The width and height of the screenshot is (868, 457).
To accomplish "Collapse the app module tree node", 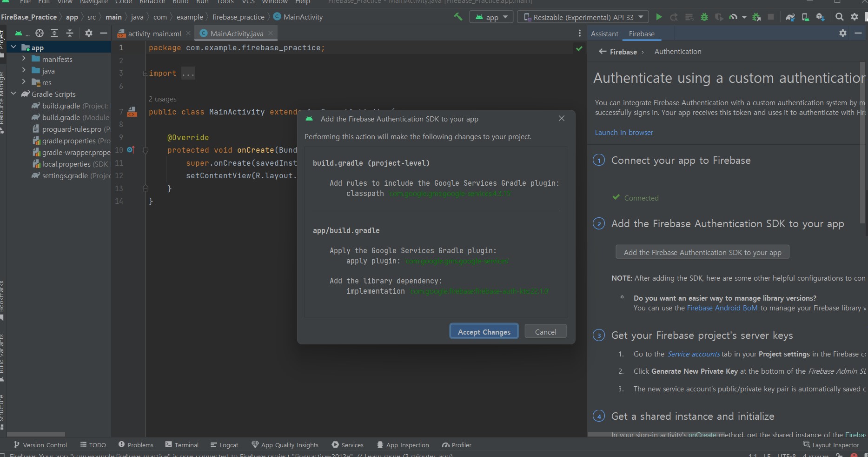I will tap(13, 47).
